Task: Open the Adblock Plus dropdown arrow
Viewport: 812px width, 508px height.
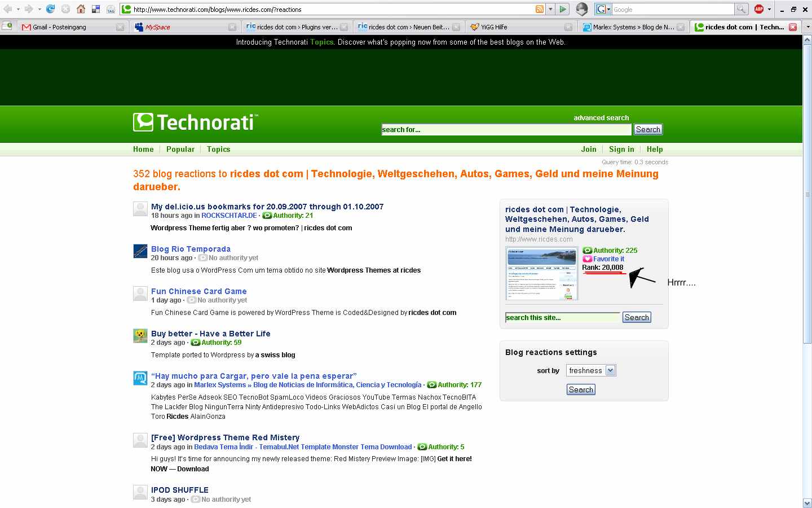Action: click(x=769, y=9)
